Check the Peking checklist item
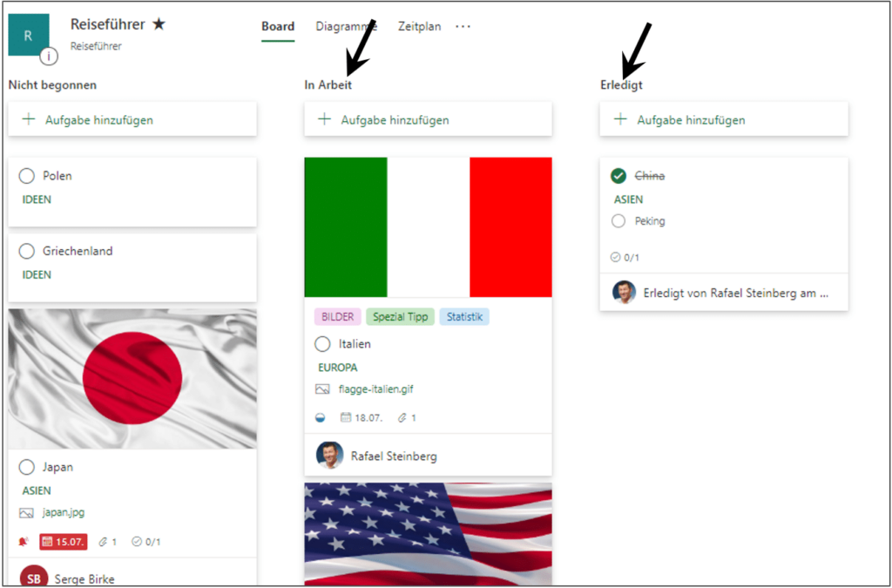892x588 pixels. pos(618,221)
